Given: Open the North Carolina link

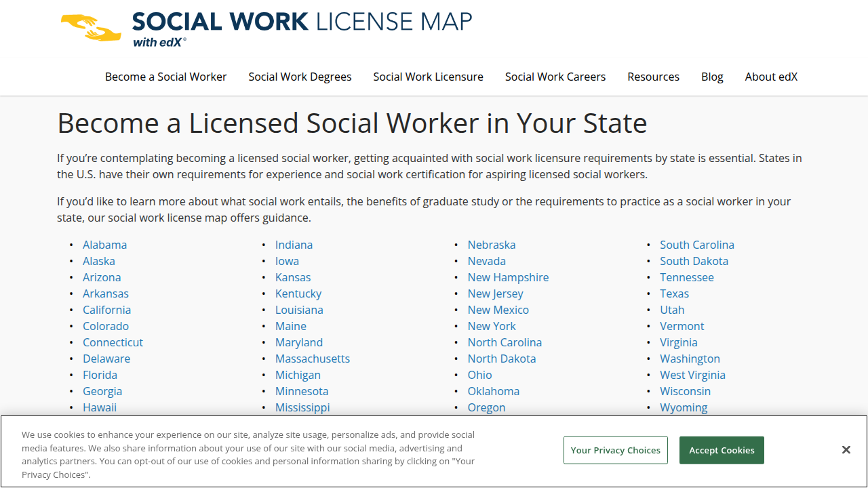Looking at the screenshot, I should tap(505, 342).
